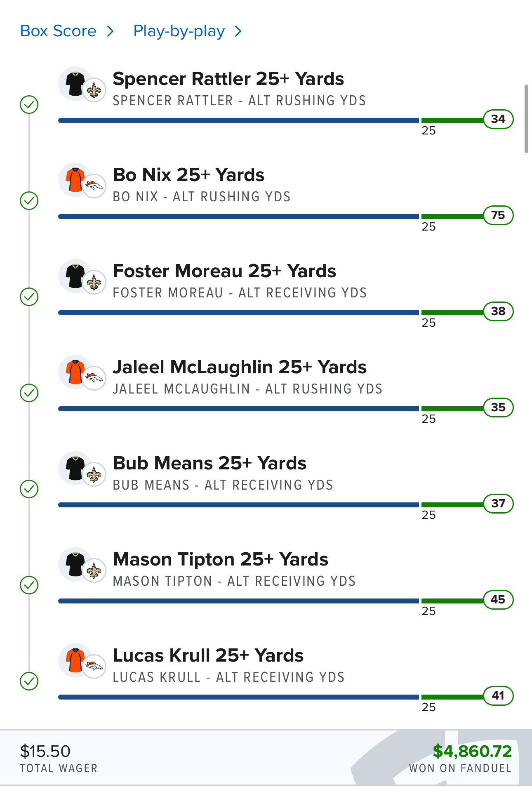The image size is (532, 787).
Task: Click green checkmark beside Spencer Rattler leg
Action: (29, 105)
